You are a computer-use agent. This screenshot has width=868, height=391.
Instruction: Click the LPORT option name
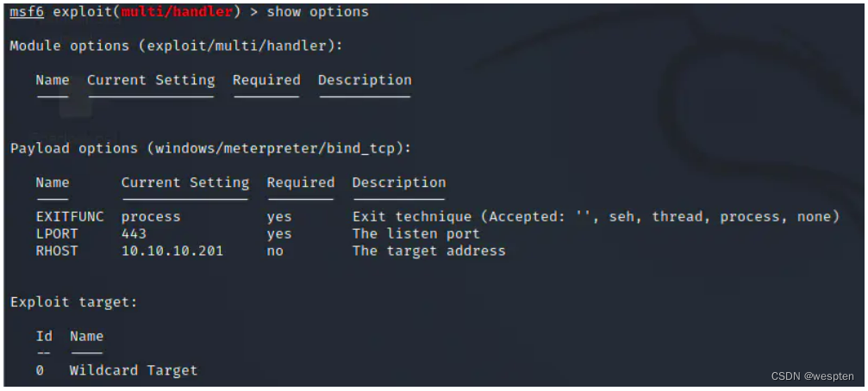(x=57, y=233)
